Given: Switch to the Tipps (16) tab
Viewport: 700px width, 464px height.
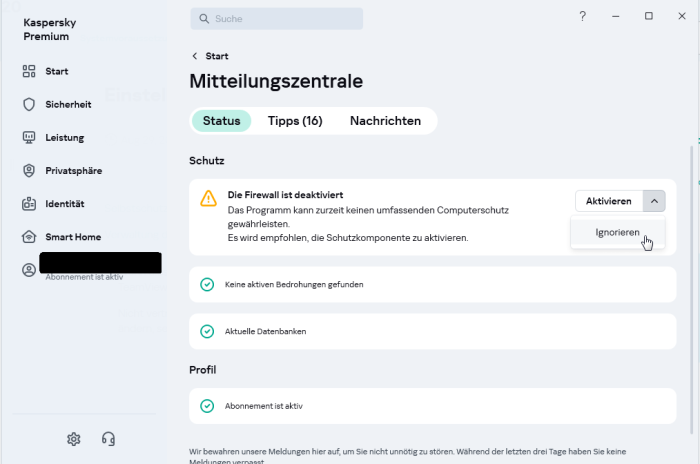Looking at the screenshot, I should tap(295, 121).
